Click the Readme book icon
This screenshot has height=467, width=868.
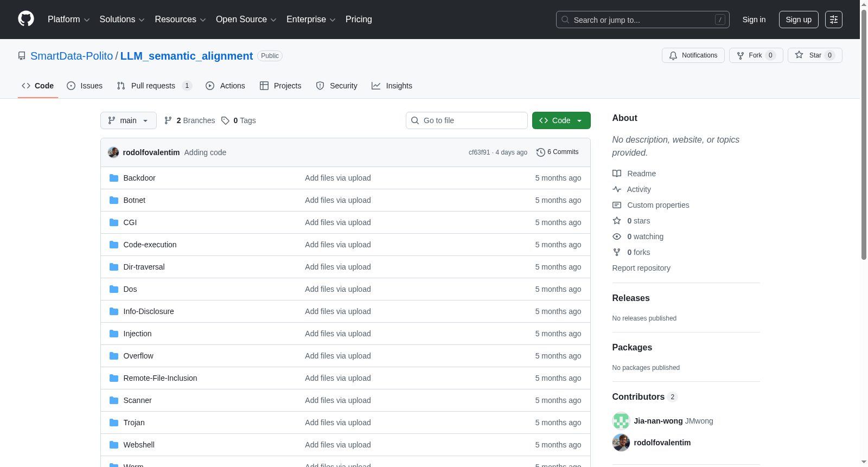click(617, 174)
